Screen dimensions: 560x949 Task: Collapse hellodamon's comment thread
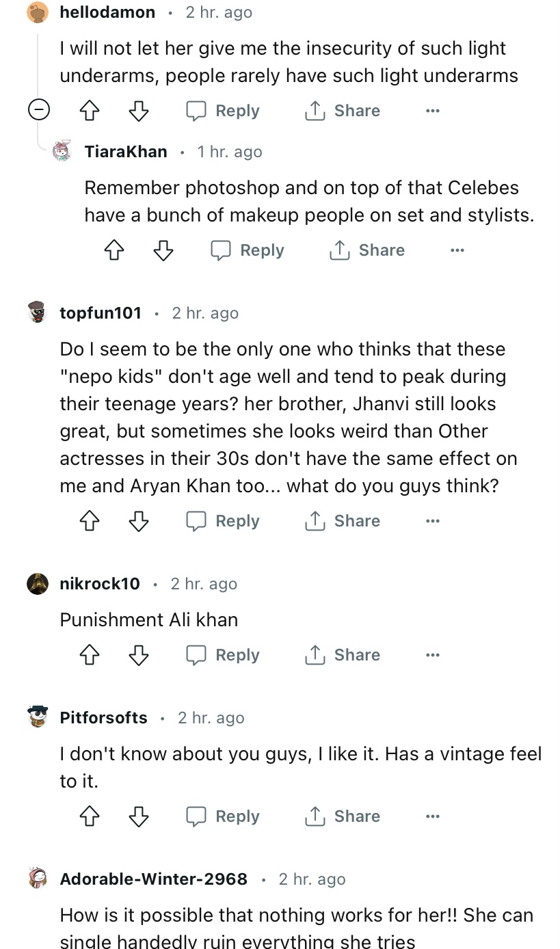click(38, 110)
